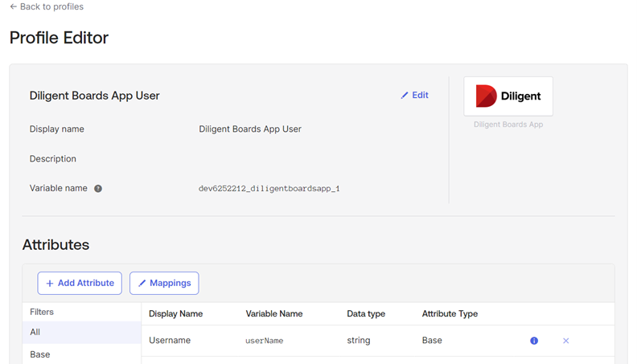This screenshot has height=364, width=637.
Task: Click the Back to profiles arrow link
Action: [47, 7]
